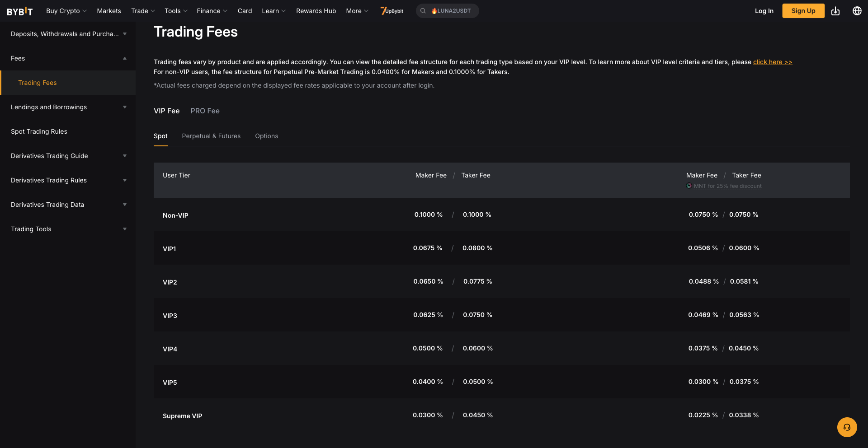Expand the Tools menu
The height and width of the screenshot is (448, 868).
click(176, 11)
